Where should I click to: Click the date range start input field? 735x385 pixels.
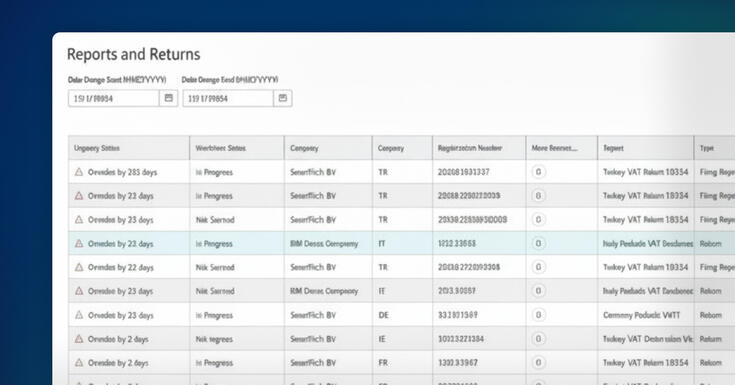click(x=113, y=98)
